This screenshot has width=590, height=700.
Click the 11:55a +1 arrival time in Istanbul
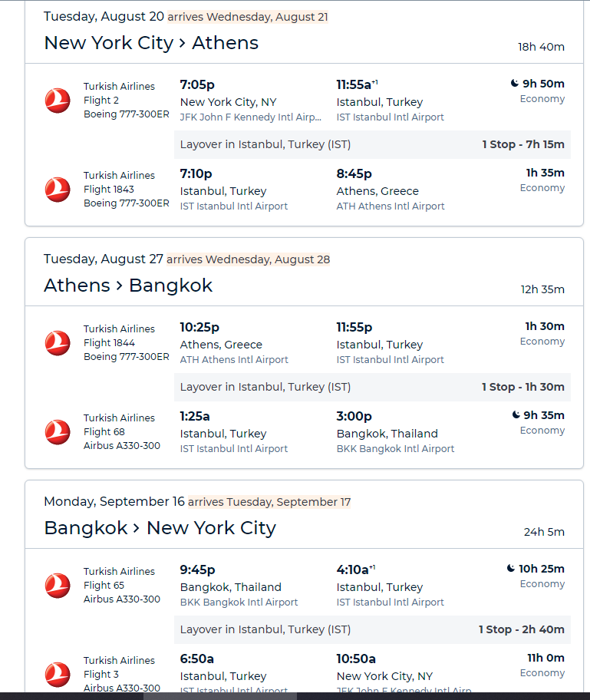pyautogui.click(x=357, y=84)
